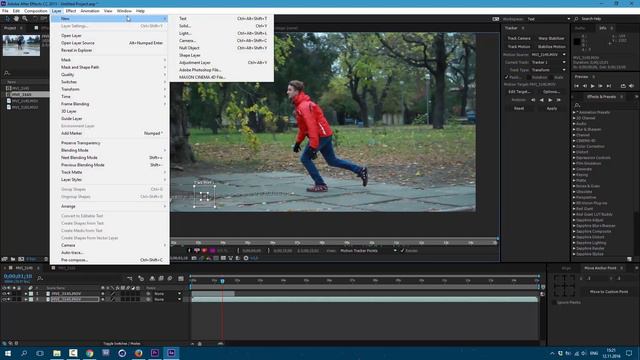Click the project footage thumbnail preview
The height and width of the screenshot is (360, 640).
(21, 45)
